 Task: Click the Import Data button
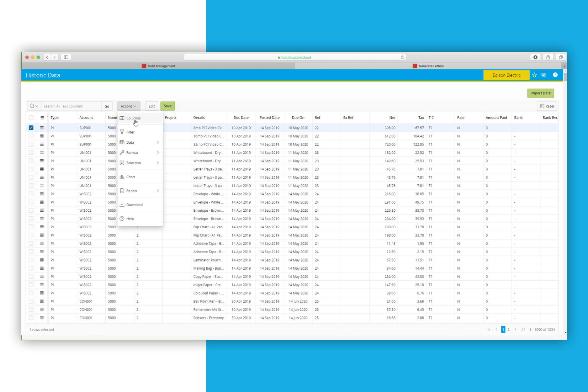(x=540, y=93)
